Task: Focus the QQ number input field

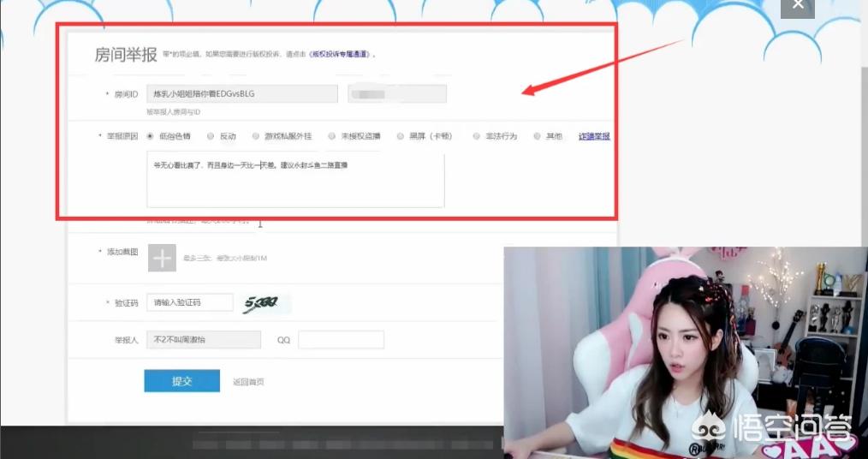Action: [x=341, y=340]
